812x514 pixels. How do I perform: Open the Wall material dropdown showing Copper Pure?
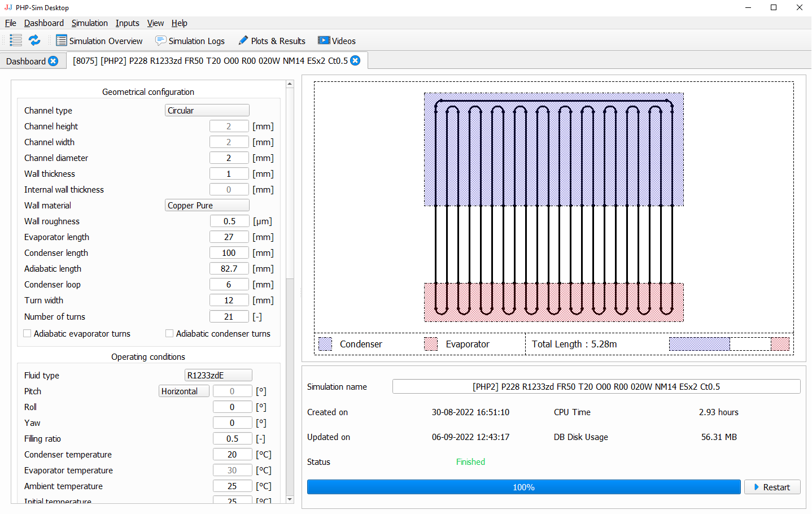207,205
